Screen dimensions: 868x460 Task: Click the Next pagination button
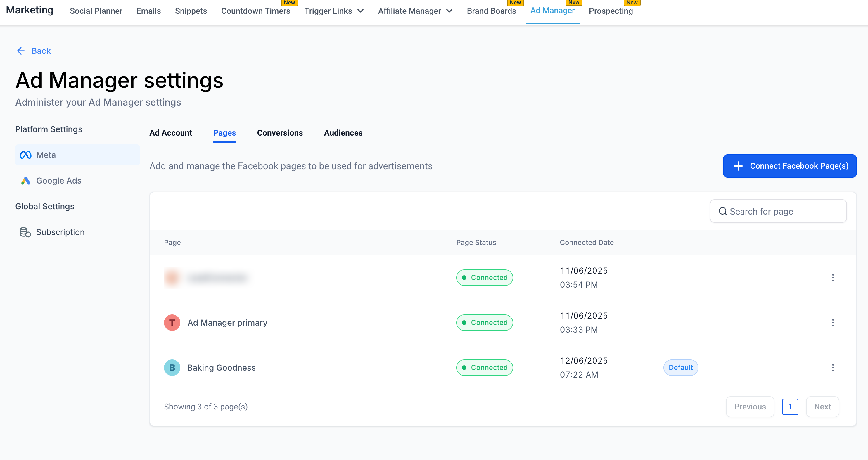tap(822, 407)
